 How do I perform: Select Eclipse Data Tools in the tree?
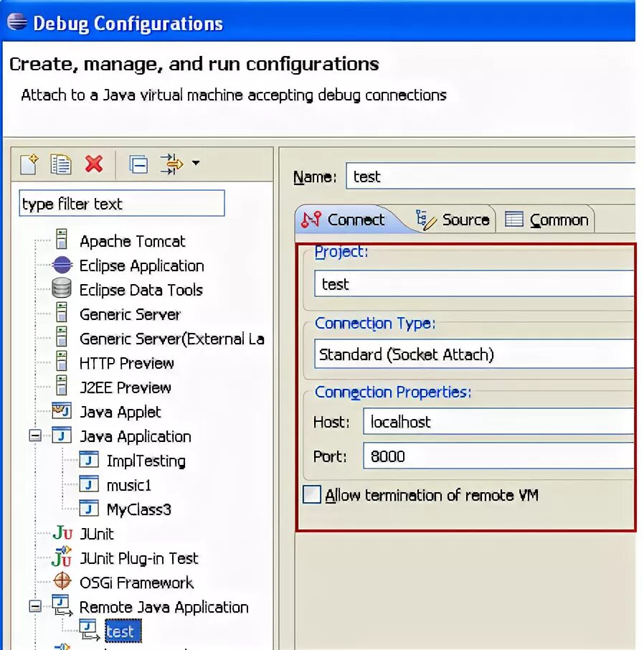tap(141, 290)
